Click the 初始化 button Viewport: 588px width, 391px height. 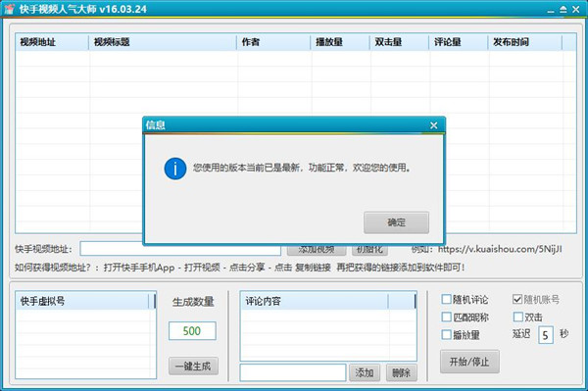click(369, 250)
